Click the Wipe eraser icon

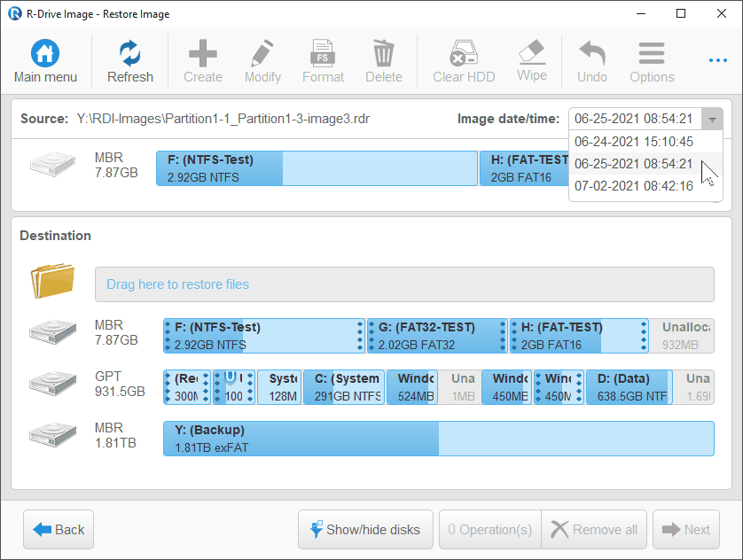coord(532,51)
